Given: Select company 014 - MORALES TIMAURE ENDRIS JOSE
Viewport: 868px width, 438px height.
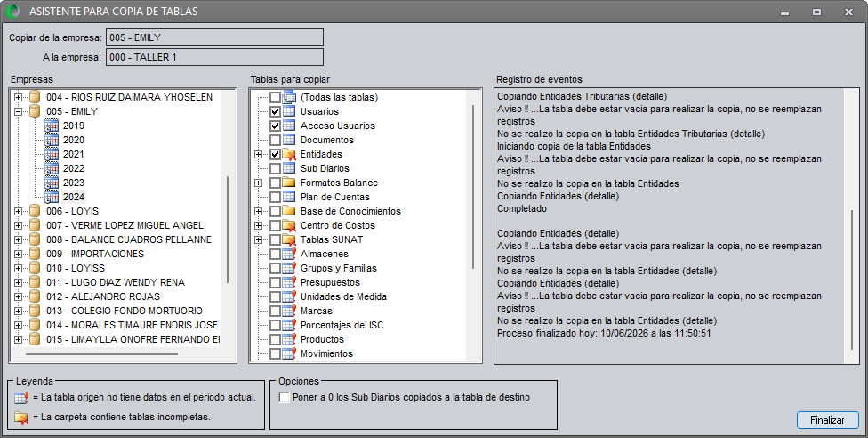Looking at the screenshot, I should [132, 326].
